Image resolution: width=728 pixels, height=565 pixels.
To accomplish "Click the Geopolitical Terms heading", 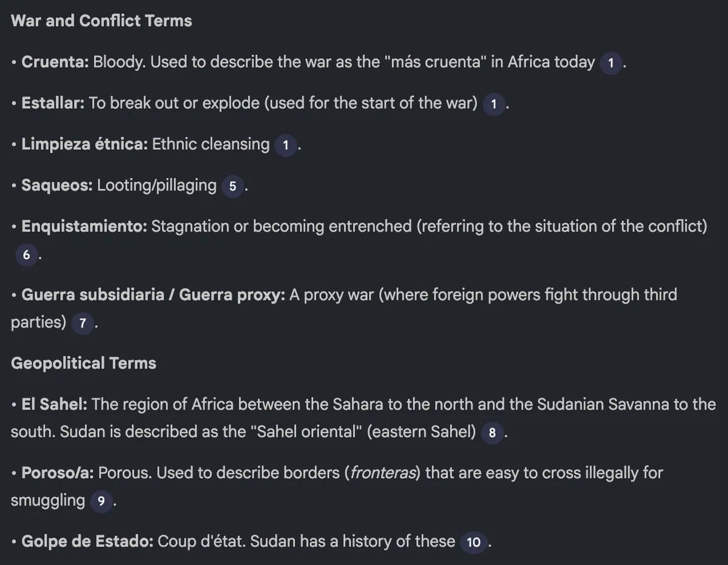I will point(84,363).
